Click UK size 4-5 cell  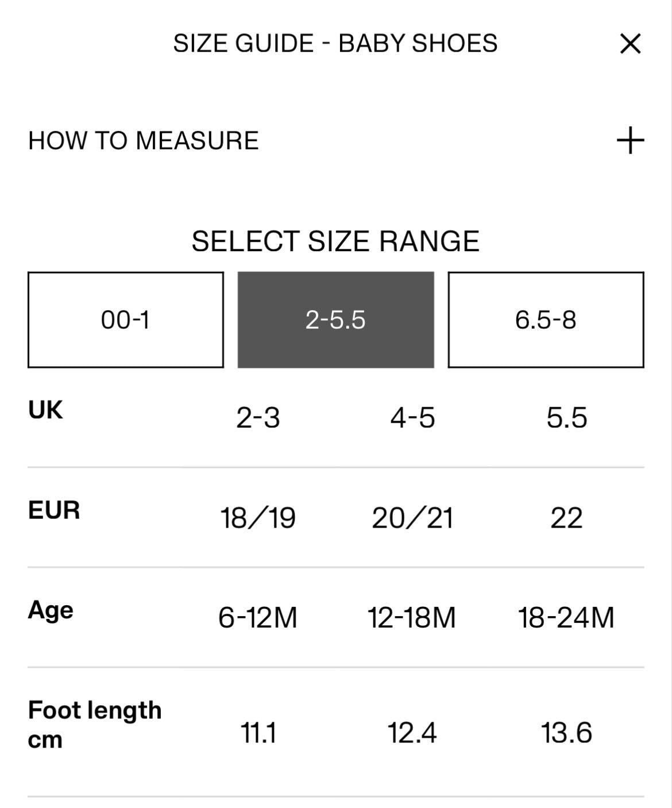coord(412,418)
